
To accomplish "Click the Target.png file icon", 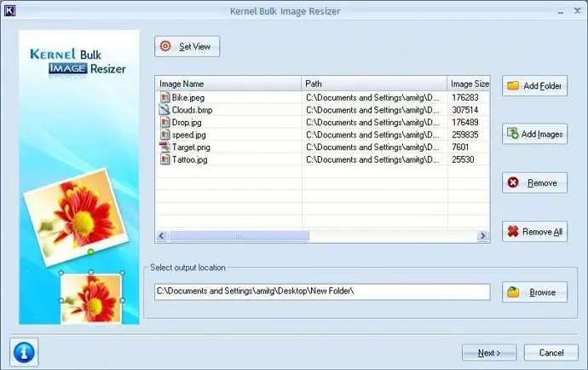I will coord(165,147).
